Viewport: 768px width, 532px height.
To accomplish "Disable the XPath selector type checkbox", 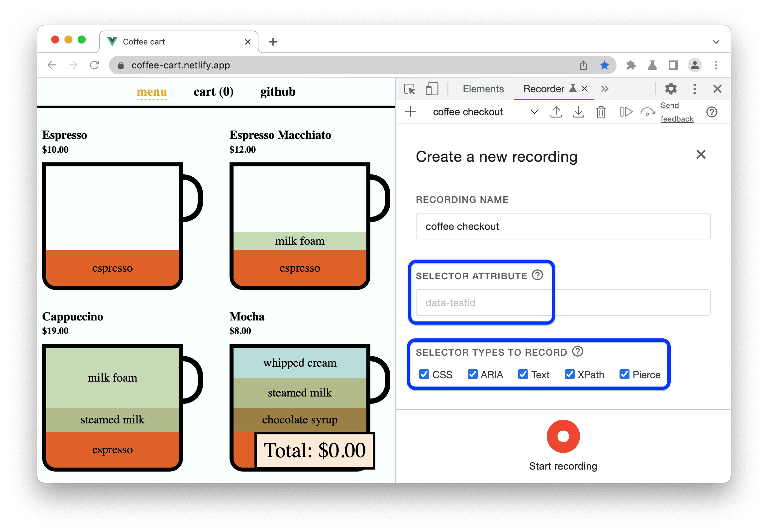I will click(x=569, y=374).
